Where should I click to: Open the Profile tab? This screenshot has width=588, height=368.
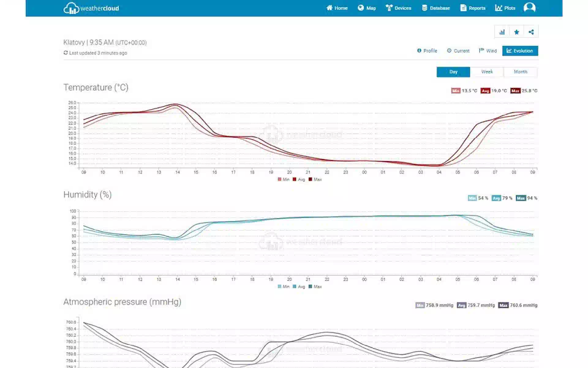click(x=427, y=51)
